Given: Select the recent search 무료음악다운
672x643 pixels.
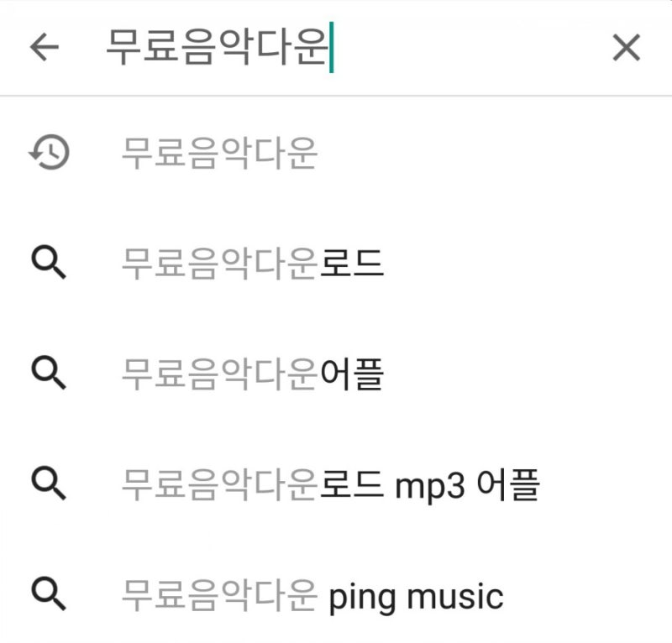Looking at the screenshot, I should (336, 153).
